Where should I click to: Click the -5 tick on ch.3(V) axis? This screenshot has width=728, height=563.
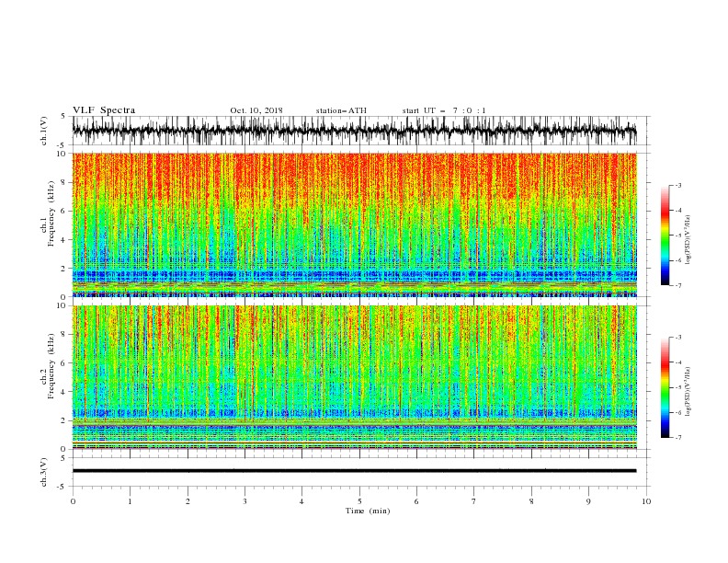tap(63, 487)
